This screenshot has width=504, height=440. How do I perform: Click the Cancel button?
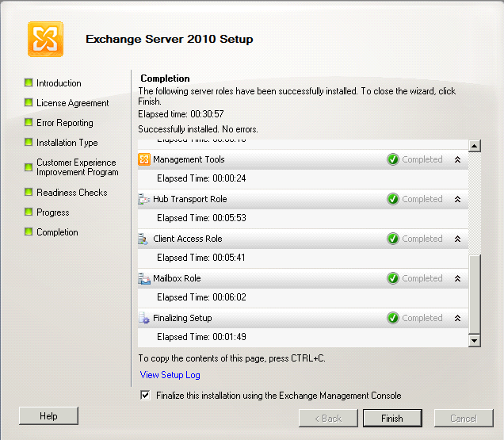pos(464,418)
